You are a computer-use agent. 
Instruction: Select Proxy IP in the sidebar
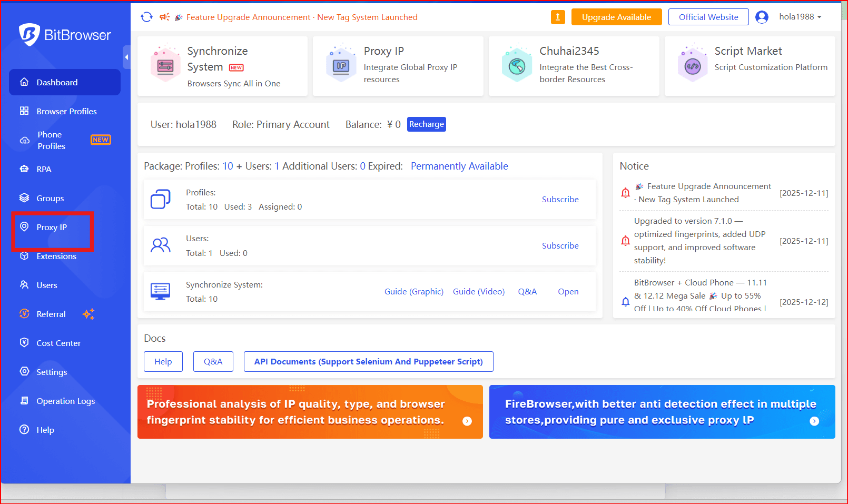click(52, 228)
